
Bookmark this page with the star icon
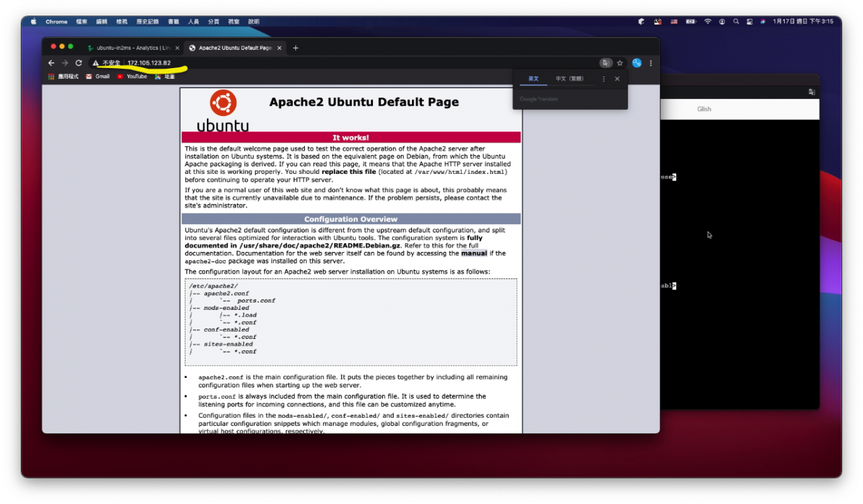click(x=620, y=63)
